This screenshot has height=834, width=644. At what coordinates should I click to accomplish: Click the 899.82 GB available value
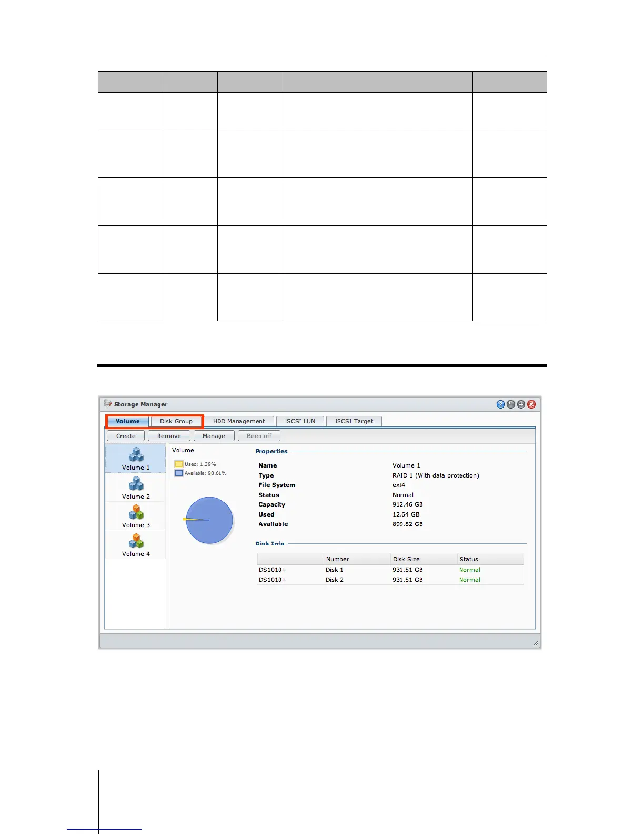[x=408, y=524]
